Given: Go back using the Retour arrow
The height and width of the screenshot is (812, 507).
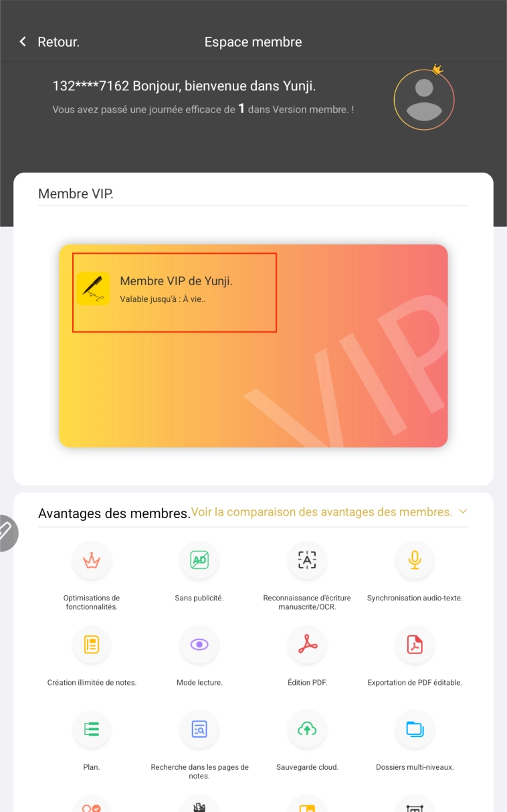Looking at the screenshot, I should (x=23, y=42).
